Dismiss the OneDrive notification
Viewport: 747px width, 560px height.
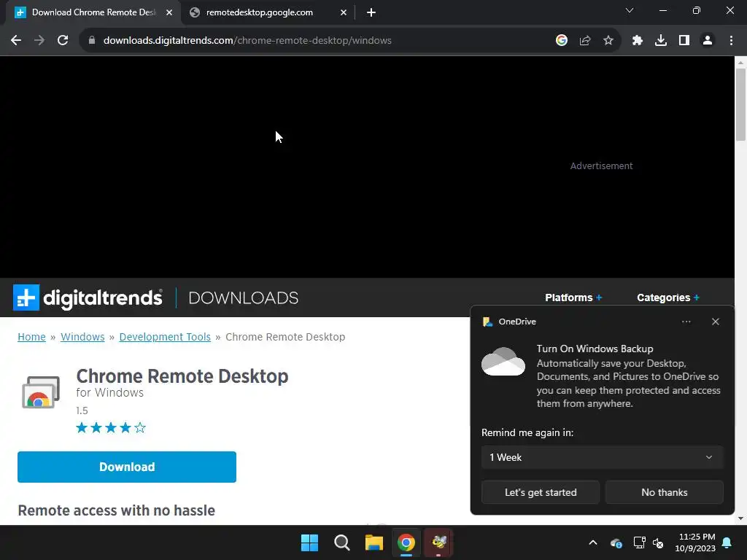click(715, 322)
